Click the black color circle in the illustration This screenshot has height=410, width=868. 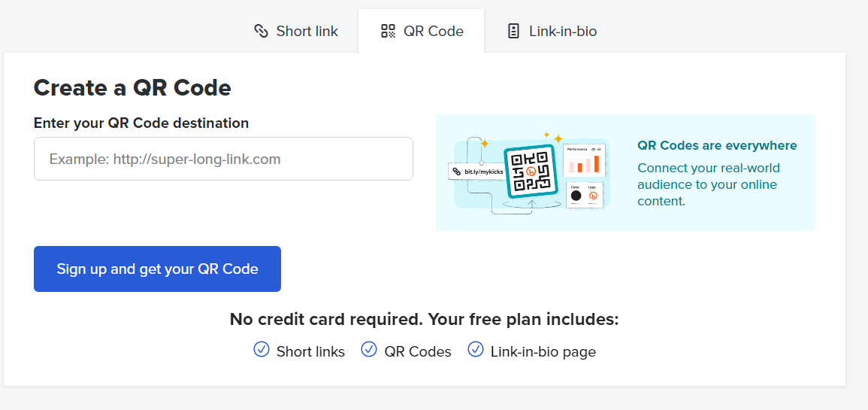point(576,196)
